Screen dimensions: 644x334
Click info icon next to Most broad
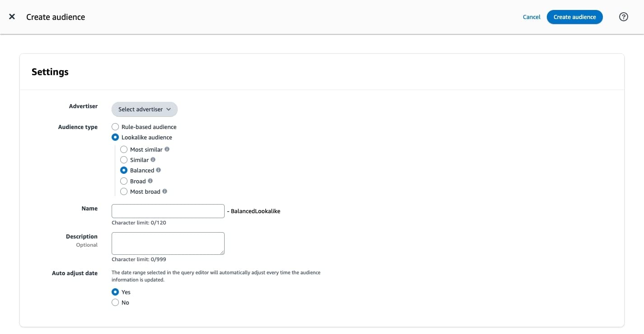165,191
